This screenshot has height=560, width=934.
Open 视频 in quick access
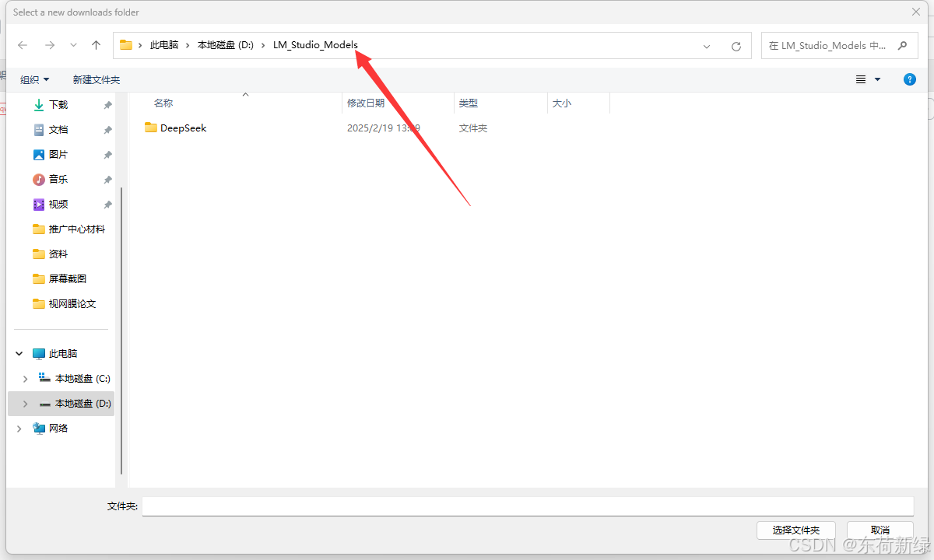pyautogui.click(x=58, y=204)
